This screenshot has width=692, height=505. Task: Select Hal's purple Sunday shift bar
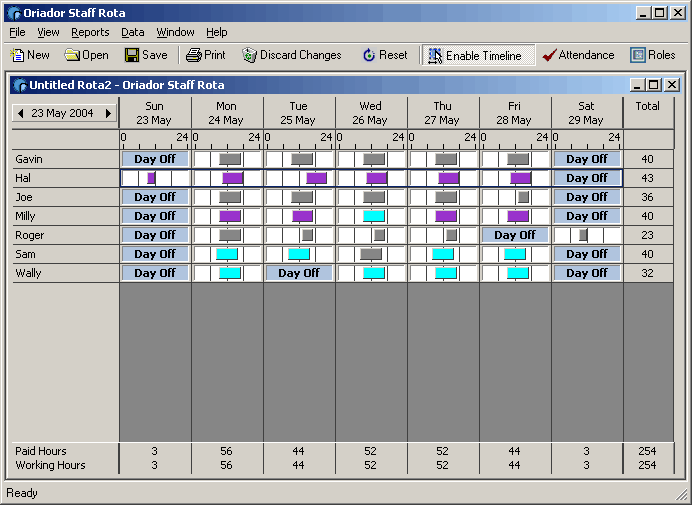click(x=151, y=178)
